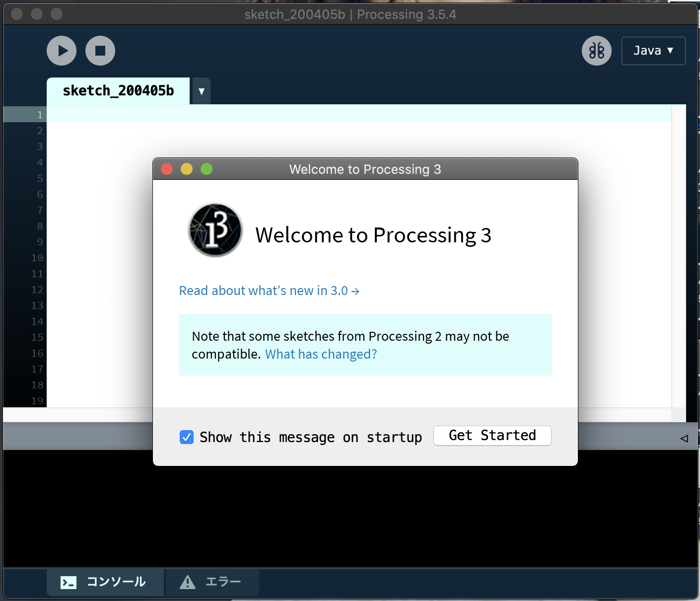Switch to the コンソール console tab
This screenshot has width=700, height=601.
tap(105, 582)
